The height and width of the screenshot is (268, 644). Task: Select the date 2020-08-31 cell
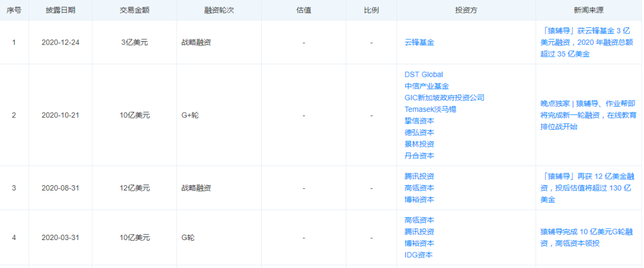60,188
